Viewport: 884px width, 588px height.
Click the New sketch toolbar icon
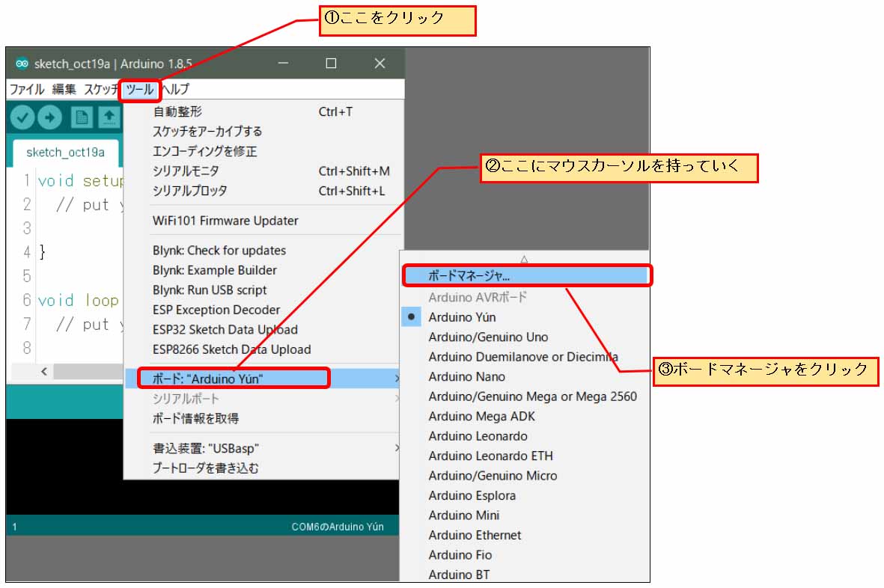(82, 117)
